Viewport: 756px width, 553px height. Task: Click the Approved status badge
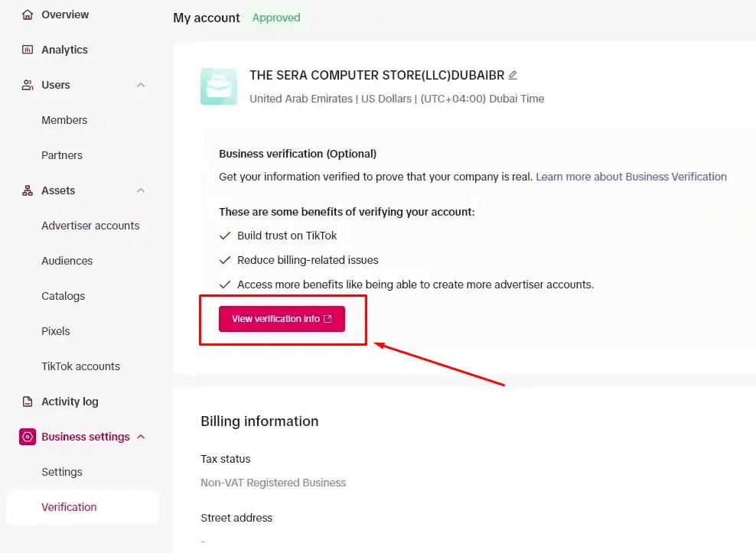click(275, 17)
